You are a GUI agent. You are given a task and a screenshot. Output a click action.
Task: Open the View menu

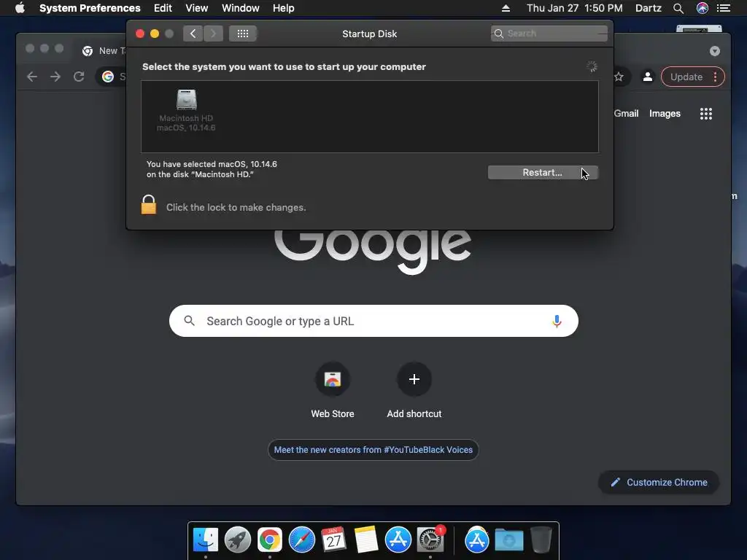tap(197, 8)
